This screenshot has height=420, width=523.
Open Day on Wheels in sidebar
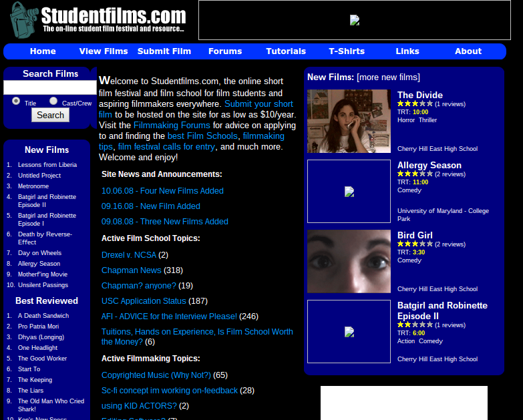pos(39,252)
